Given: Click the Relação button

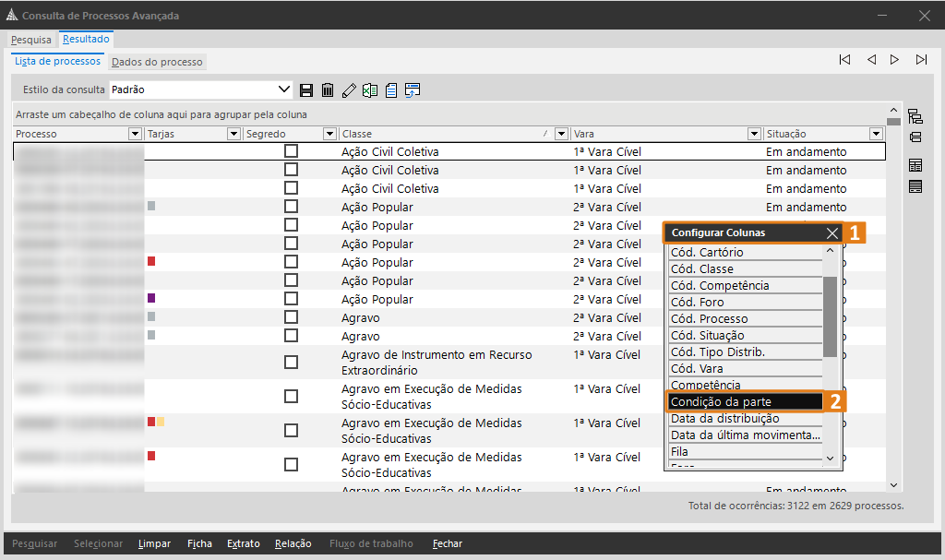Looking at the screenshot, I should (293, 543).
